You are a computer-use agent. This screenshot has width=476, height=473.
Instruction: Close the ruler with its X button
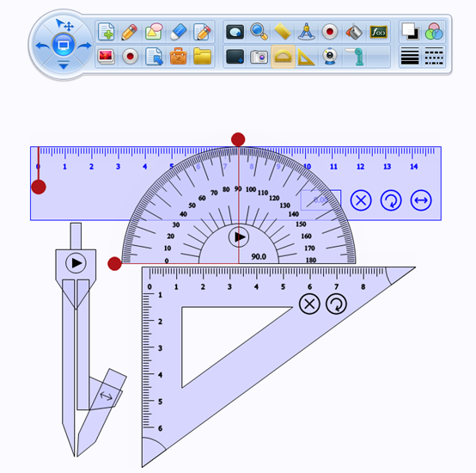[361, 200]
